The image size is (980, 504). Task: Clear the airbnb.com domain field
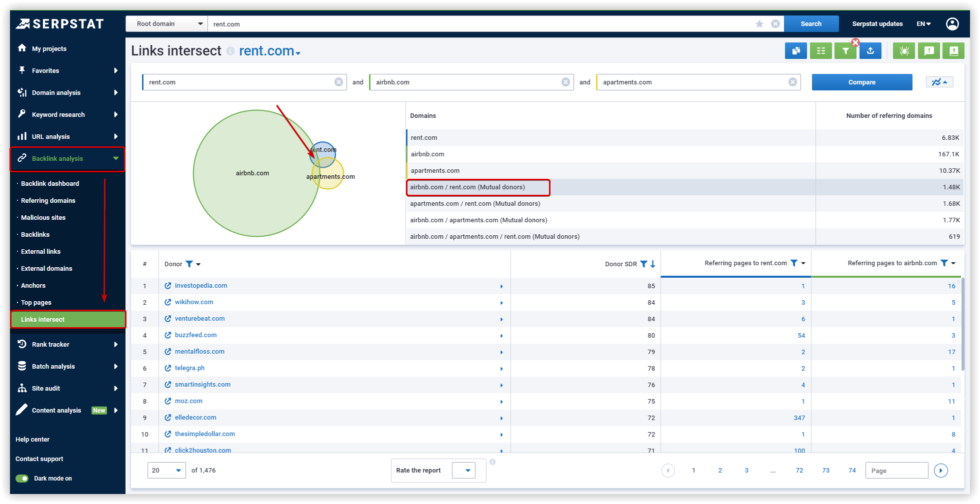pos(565,82)
